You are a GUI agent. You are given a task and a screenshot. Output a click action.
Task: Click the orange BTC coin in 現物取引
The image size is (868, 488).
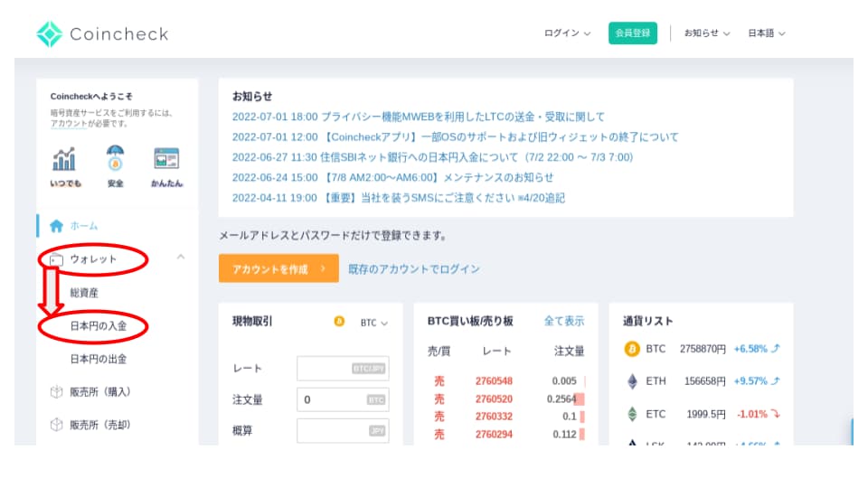pos(339,322)
